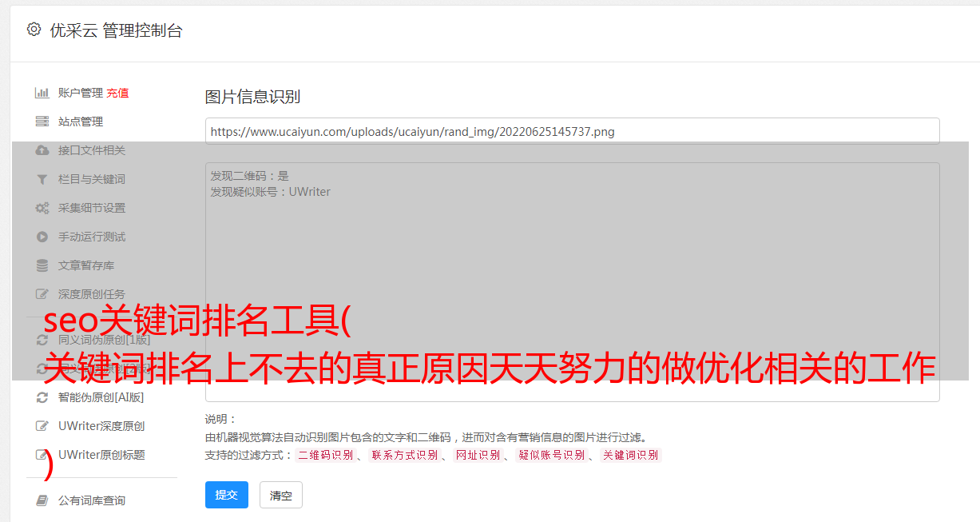Open 深度原创任务 menu item
Viewport: 980px width, 522px height.
point(92,294)
